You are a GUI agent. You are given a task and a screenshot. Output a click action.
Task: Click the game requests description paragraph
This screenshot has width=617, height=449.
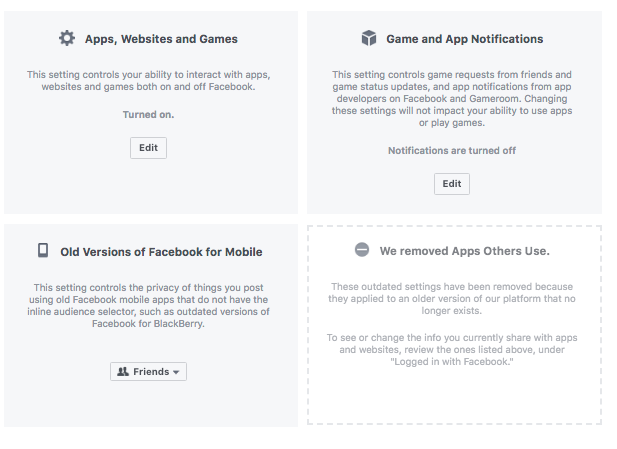pyautogui.click(x=452, y=98)
